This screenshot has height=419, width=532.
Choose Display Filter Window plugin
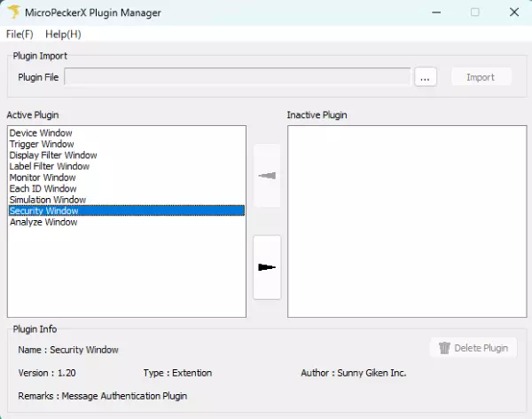tap(53, 155)
